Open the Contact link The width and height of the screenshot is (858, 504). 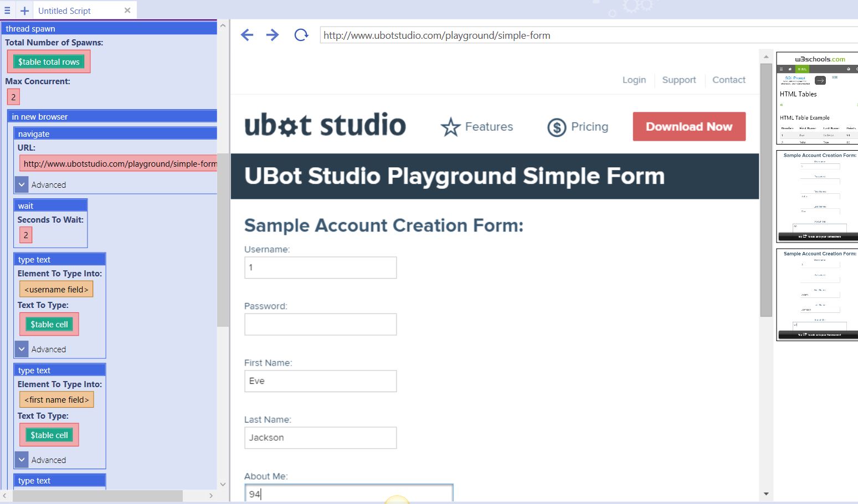pyautogui.click(x=728, y=80)
